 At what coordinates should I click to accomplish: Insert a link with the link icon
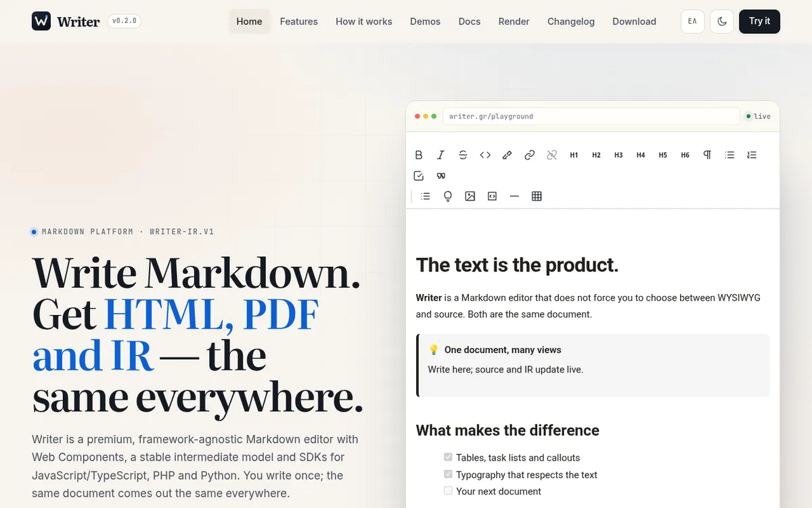530,155
